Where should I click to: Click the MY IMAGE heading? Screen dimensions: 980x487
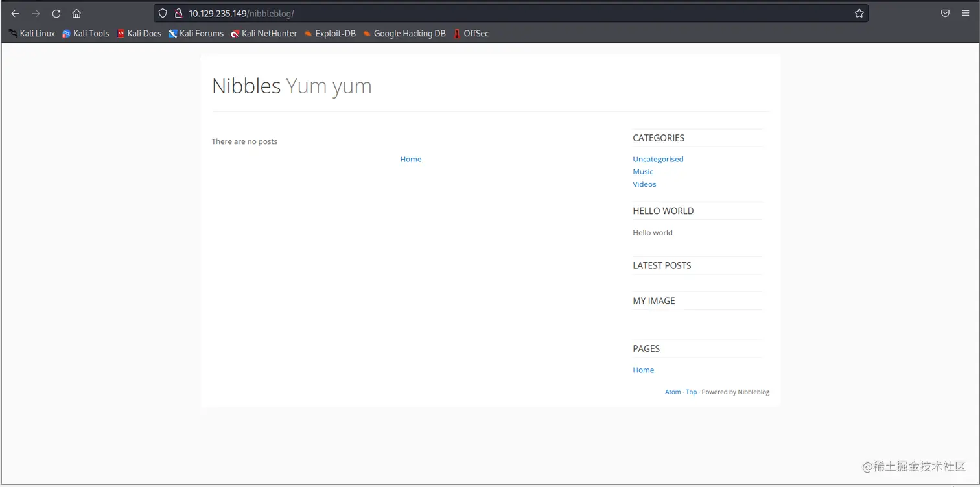pyautogui.click(x=654, y=301)
